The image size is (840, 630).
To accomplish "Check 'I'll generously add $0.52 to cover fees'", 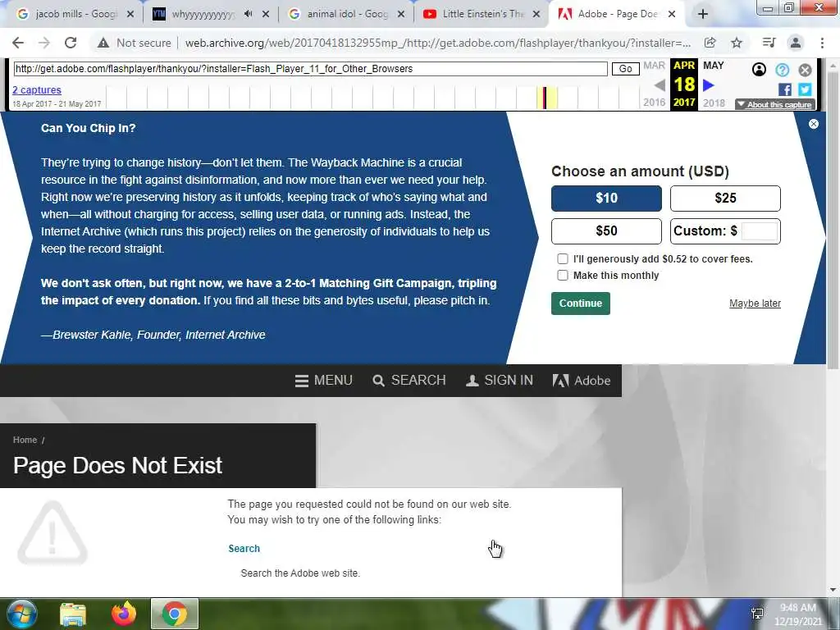I will point(563,258).
